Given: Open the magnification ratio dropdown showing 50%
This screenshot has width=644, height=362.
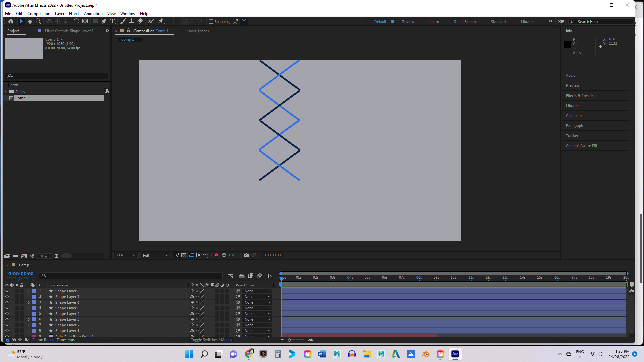Looking at the screenshot, I should (x=124, y=255).
